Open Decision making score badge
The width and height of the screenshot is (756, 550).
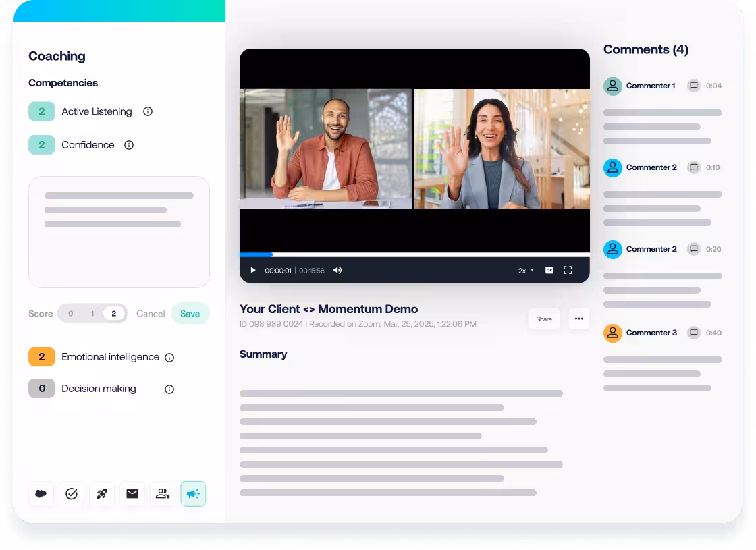(x=41, y=389)
